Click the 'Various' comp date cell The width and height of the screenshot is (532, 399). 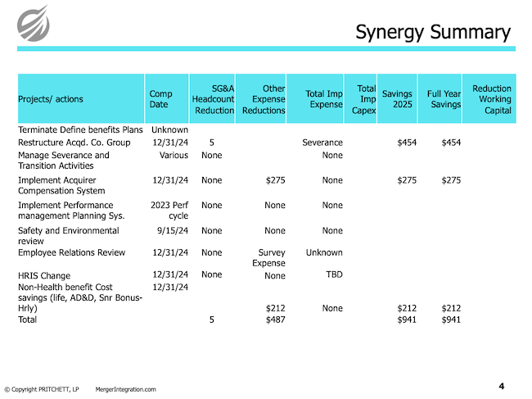point(174,155)
